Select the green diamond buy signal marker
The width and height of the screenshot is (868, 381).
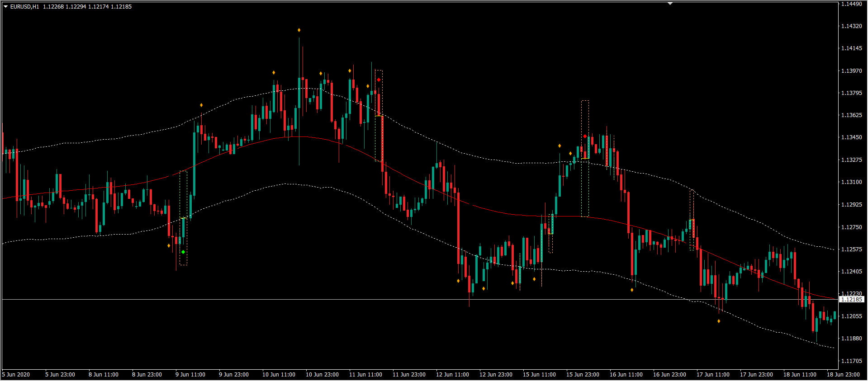[x=183, y=252]
